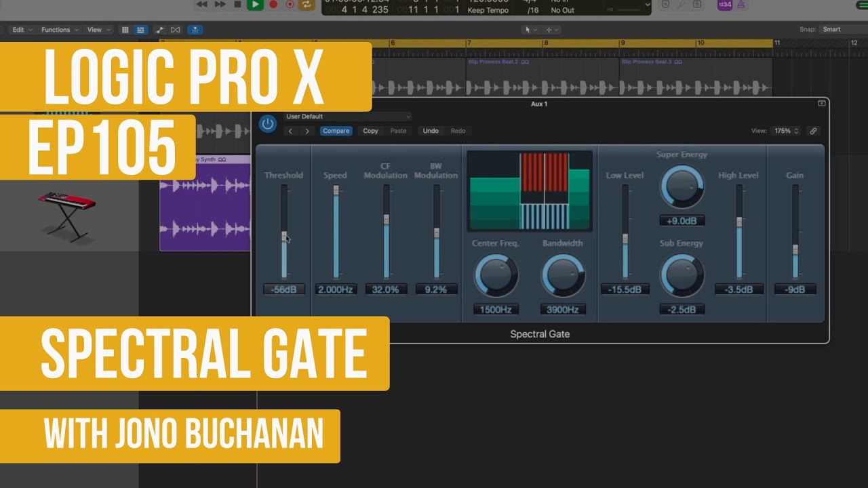Click the list view icon

(x=141, y=30)
